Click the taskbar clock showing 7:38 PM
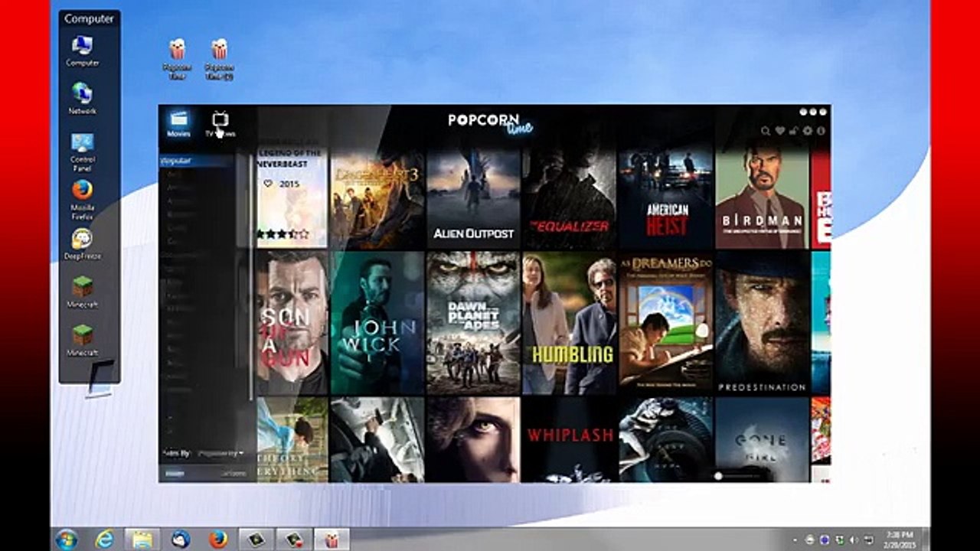The width and height of the screenshot is (980, 551). tap(899, 539)
